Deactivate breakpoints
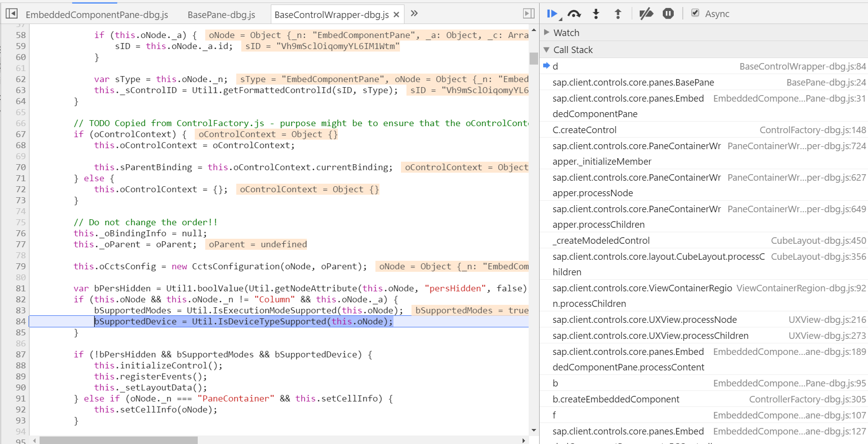 tap(646, 14)
